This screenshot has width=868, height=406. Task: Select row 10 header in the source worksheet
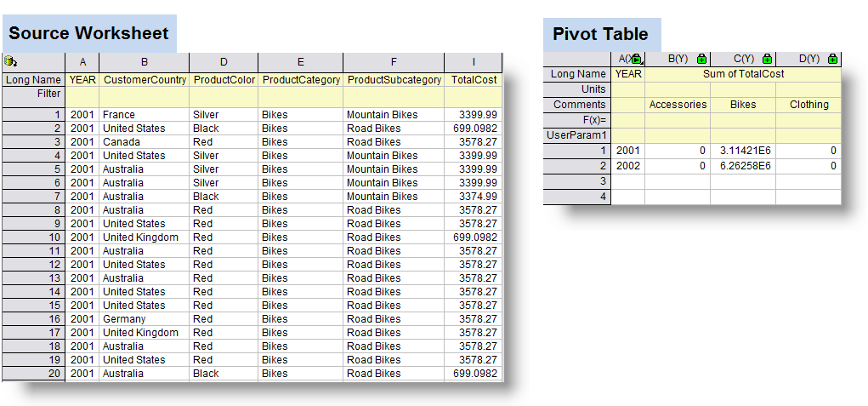click(34, 237)
